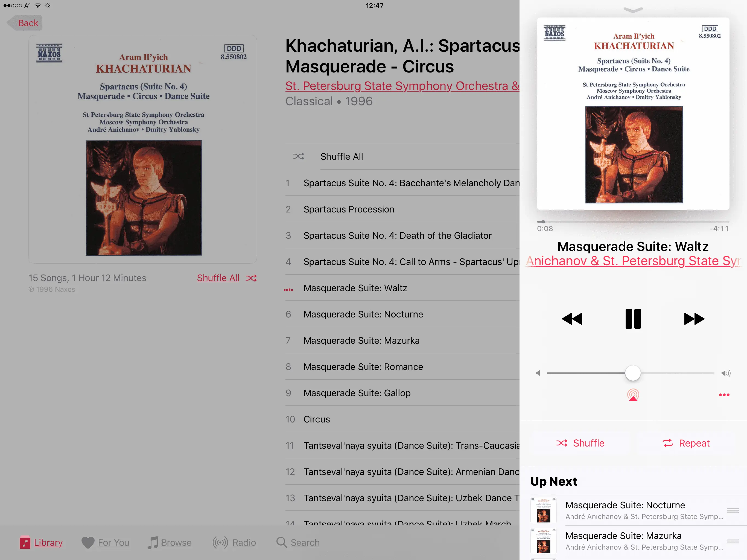Screen dimensions: 747x560
Task: Toggle Repeat in Now Playing panel
Action: [686, 443]
